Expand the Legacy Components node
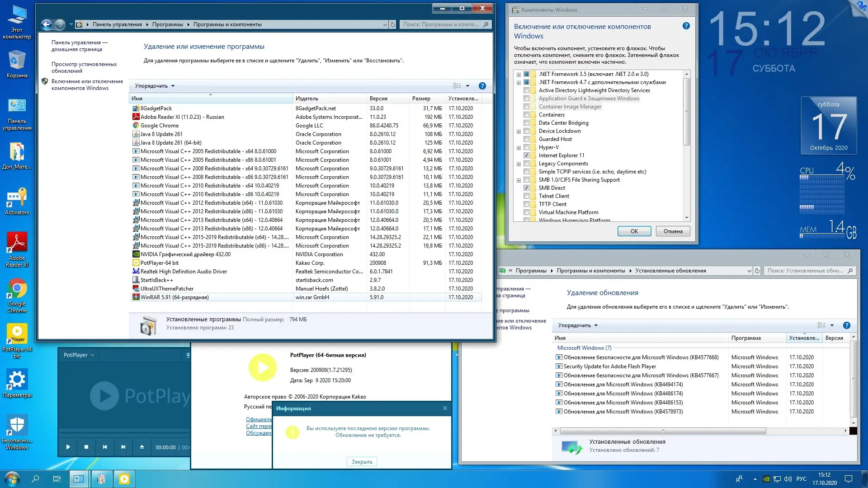 519,164
